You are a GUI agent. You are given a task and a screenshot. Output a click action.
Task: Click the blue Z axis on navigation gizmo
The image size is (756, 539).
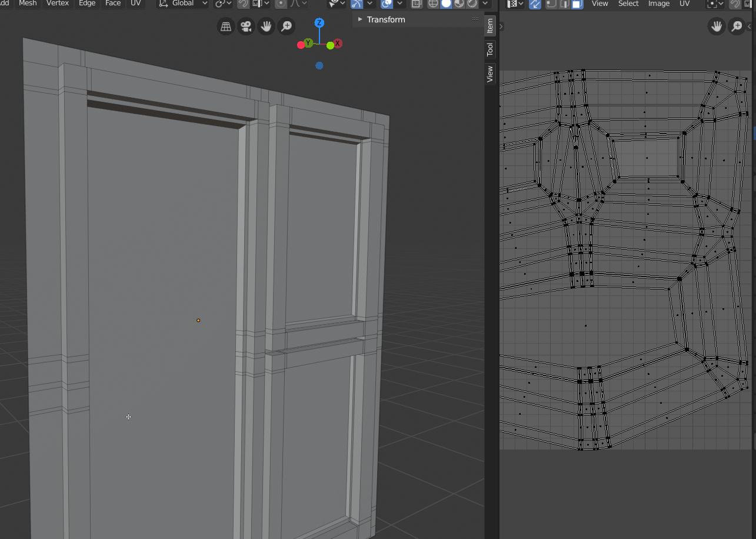(319, 23)
